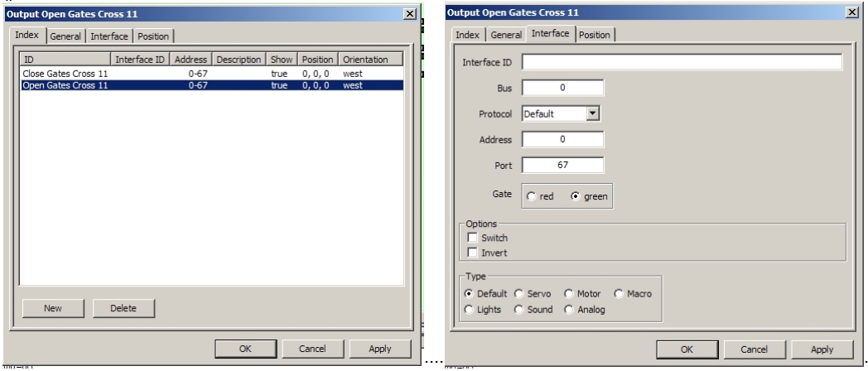Viewport: 868px width, 371px height.
Task: Set Type to Servo
Action: coord(520,293)
